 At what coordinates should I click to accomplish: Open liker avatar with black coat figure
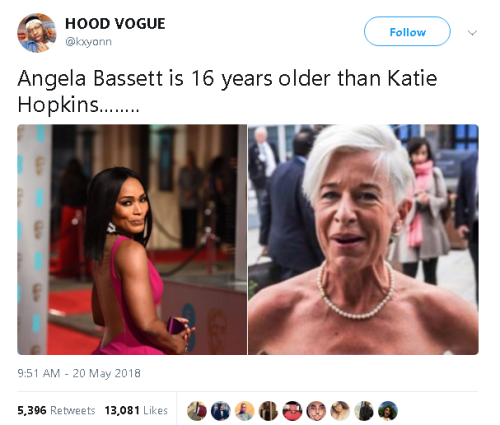[x=364, y=411]
